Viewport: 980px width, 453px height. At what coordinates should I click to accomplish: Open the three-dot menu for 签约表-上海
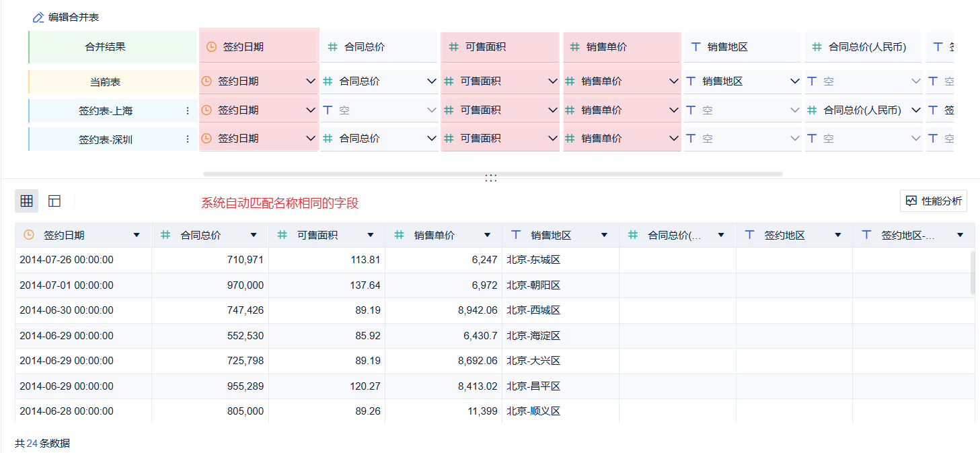click(188, 111)
